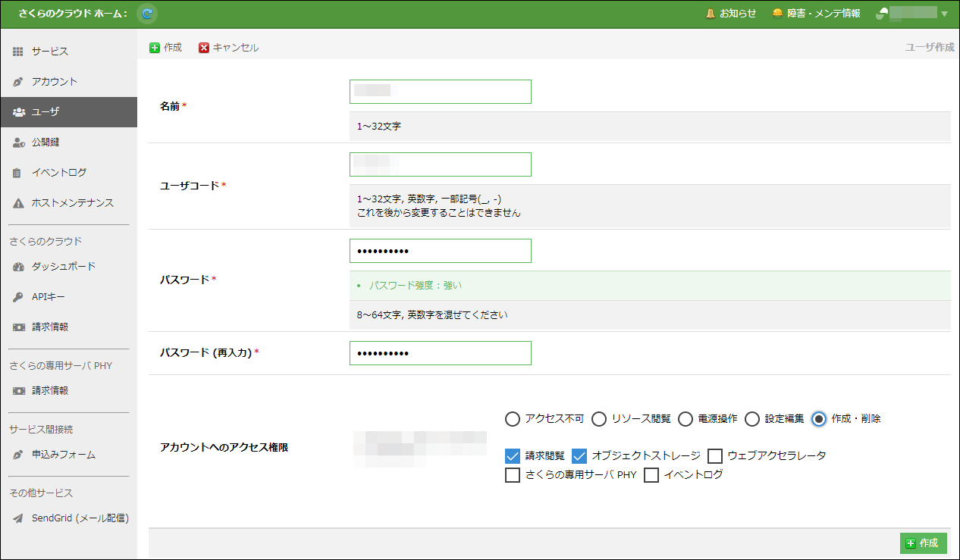960x560 pixels.
Task: Enable the ウェブアクセラレータ checkbox
Action: 715,456
